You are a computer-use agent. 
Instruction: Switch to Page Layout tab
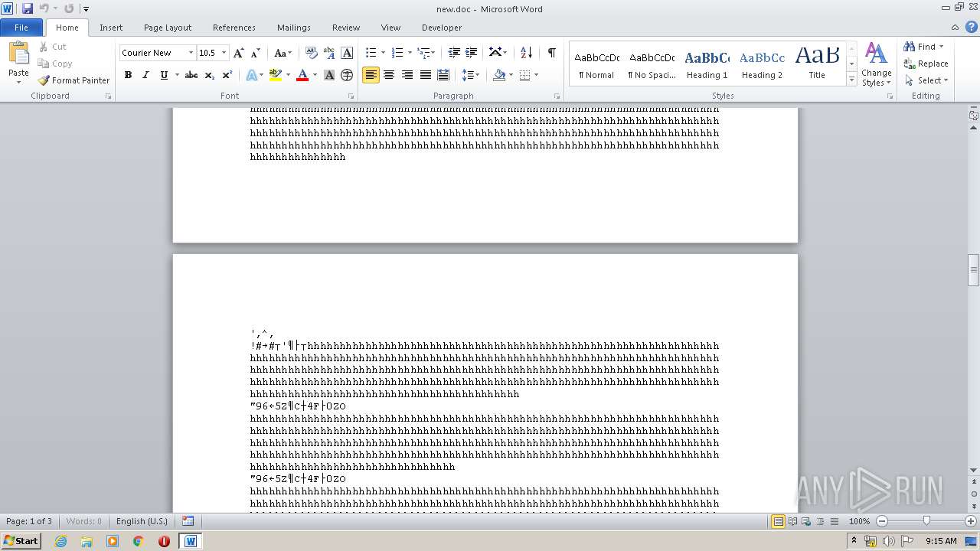pyautogui.click(x=168, y=28)
